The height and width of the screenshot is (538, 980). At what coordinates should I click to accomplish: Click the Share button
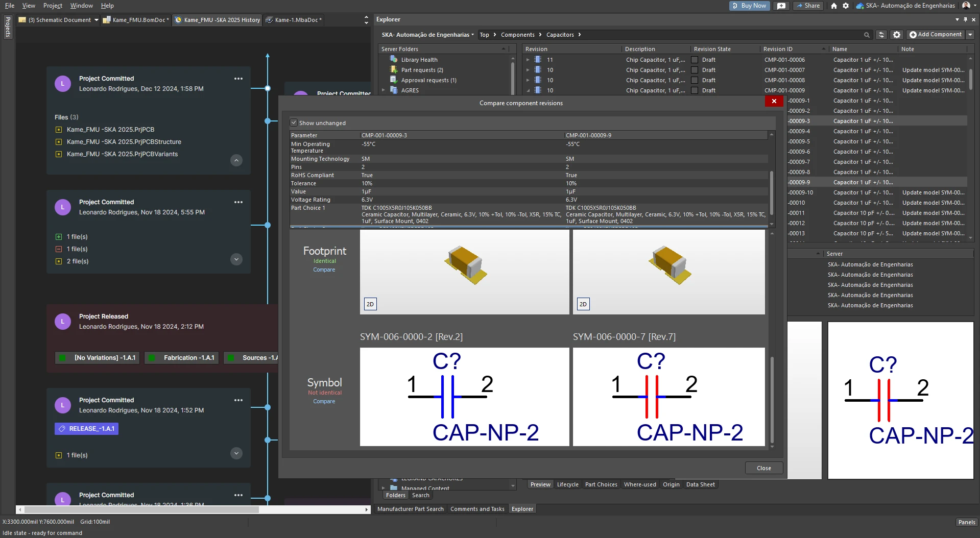tap(808, 6)
